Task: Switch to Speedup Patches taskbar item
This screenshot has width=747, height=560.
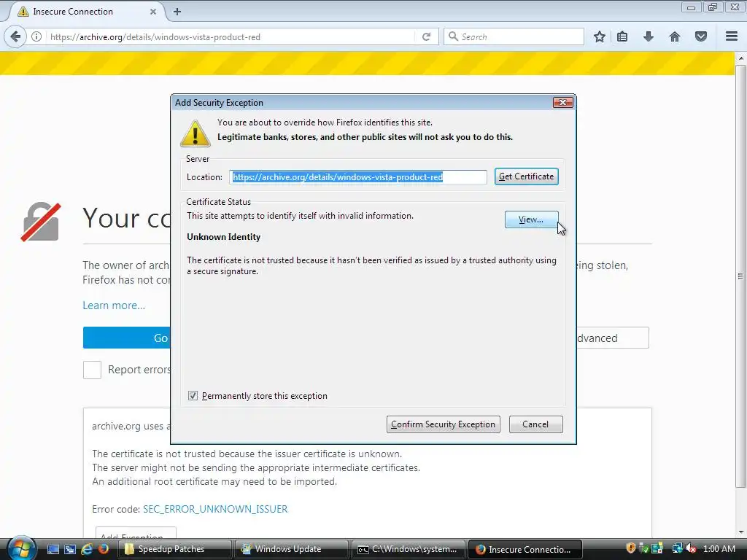Action: [x=175, y=549]
